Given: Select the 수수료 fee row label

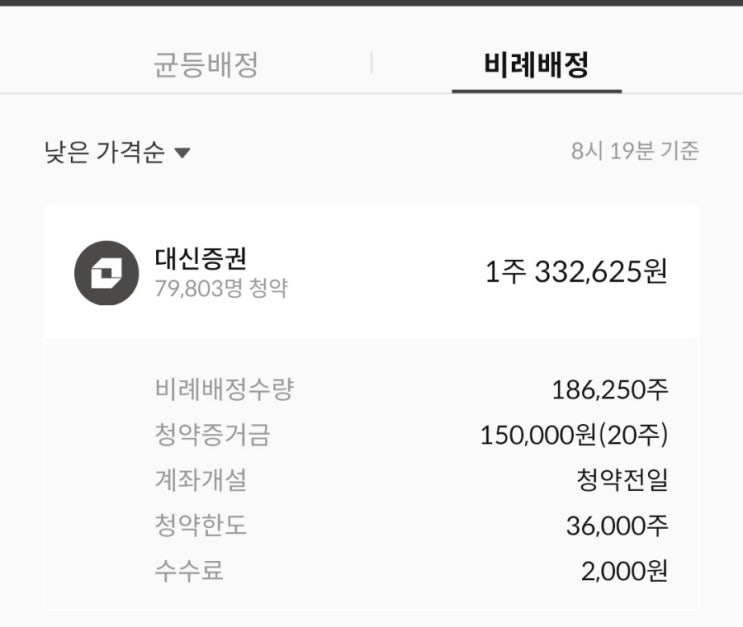Looking at the screenshot, I should click(x=189, y=571).
